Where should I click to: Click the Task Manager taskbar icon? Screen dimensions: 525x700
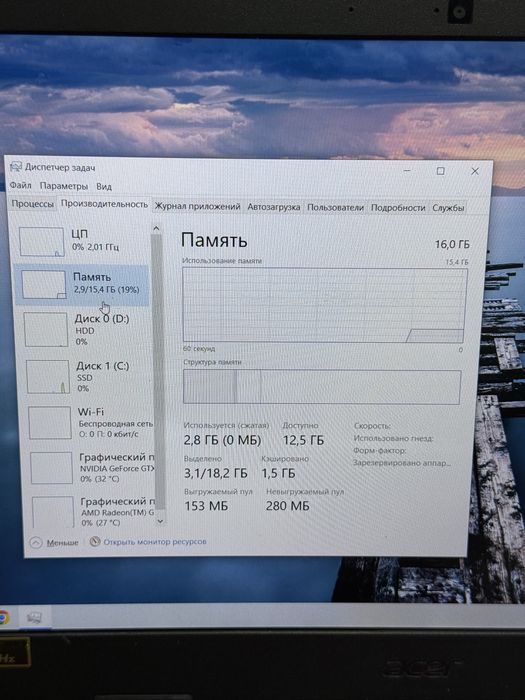click(34, 617)
